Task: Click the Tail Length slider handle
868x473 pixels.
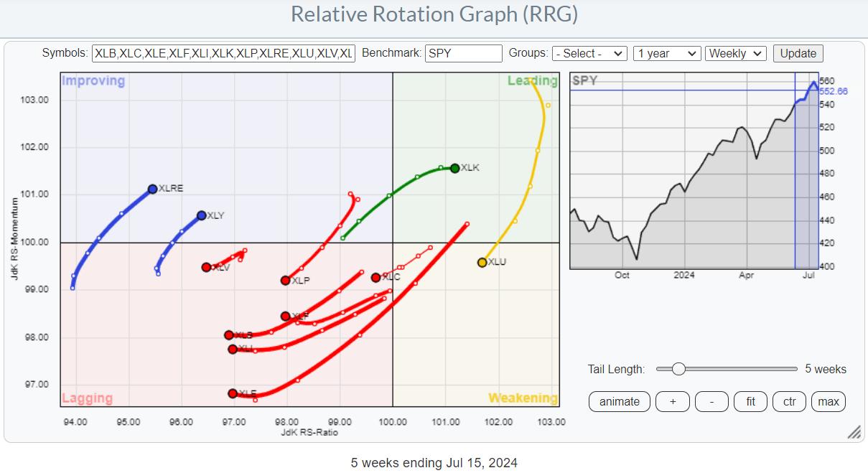Action: (678, 369)
